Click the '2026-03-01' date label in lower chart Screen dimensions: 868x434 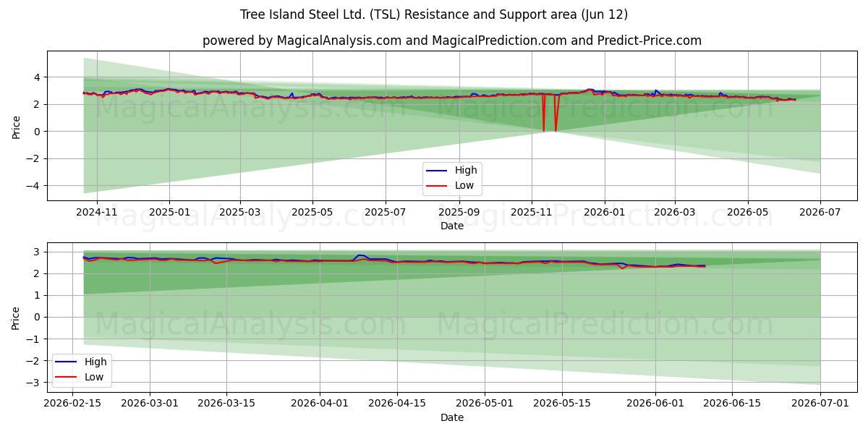(150, 404)
